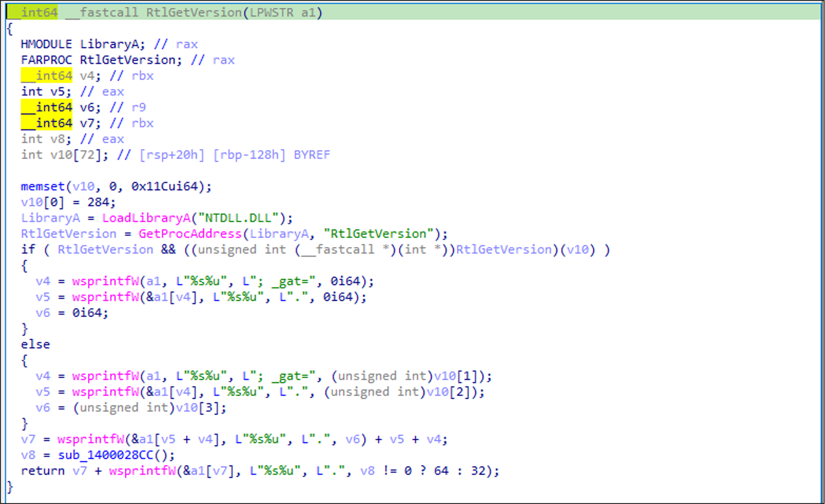This screenshot has height=504, width=825.
Task: Click the 64 constant in the return expression
Action: [441, 471]
